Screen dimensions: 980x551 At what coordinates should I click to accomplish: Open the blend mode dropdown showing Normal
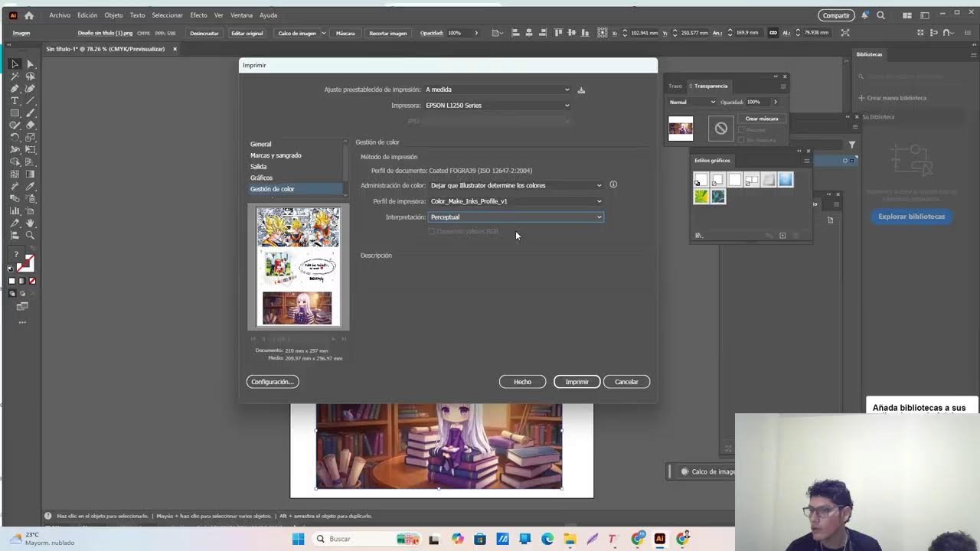pyautogui.click(x=692, y=102)
